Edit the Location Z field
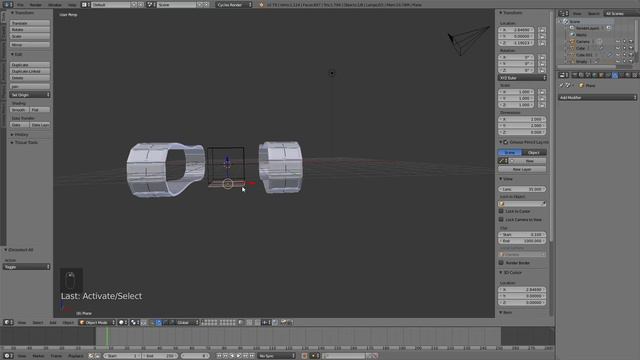This screenshot has height=360, width=640. click(516, 43)
